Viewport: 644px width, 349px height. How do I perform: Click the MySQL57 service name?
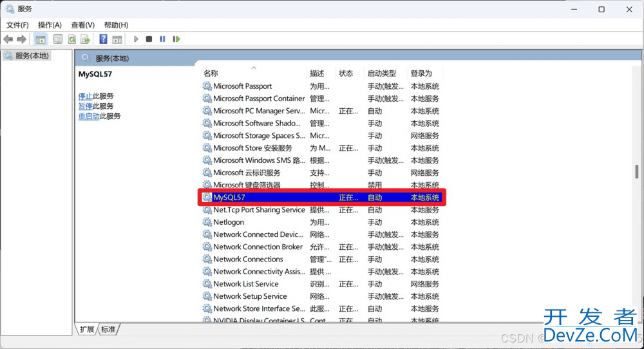click(x=229, y=198)
